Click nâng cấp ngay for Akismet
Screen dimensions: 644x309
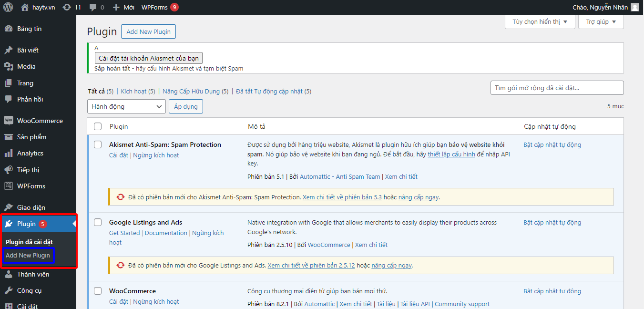[419, 197]
